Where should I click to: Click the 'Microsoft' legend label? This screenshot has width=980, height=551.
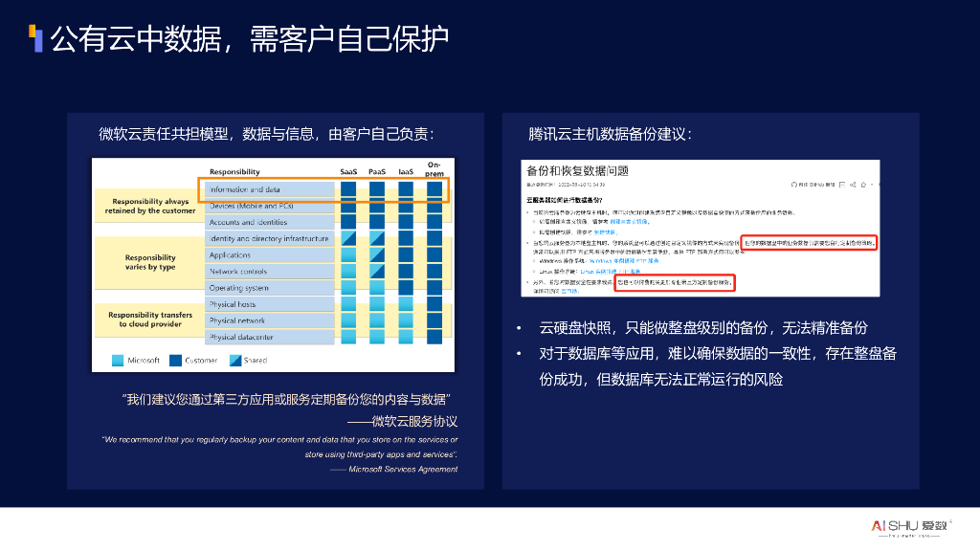pyautogui.click(x=144, y=361)
